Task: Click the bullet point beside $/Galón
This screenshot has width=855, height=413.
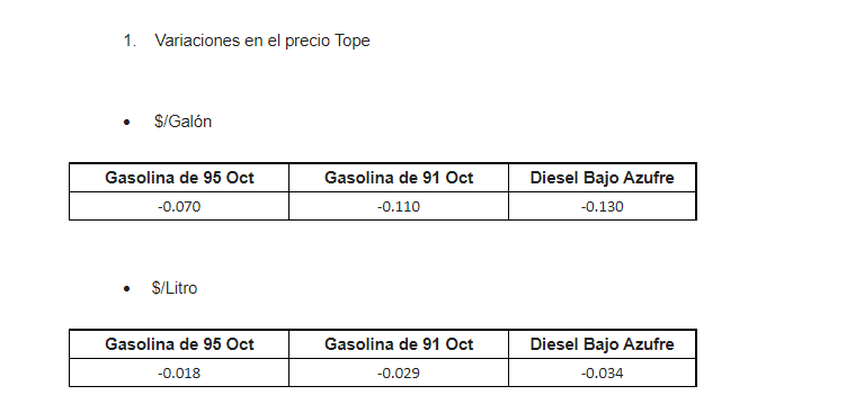Action: pos(127,122)
